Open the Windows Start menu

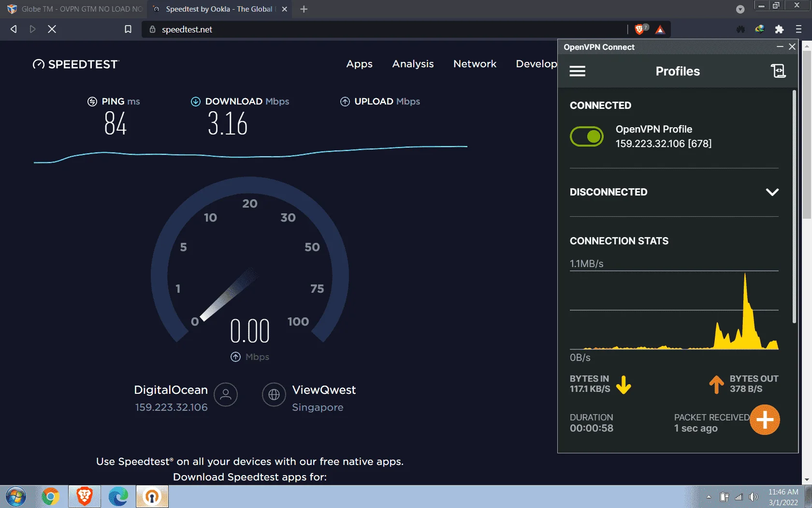(x=15, y=497)
